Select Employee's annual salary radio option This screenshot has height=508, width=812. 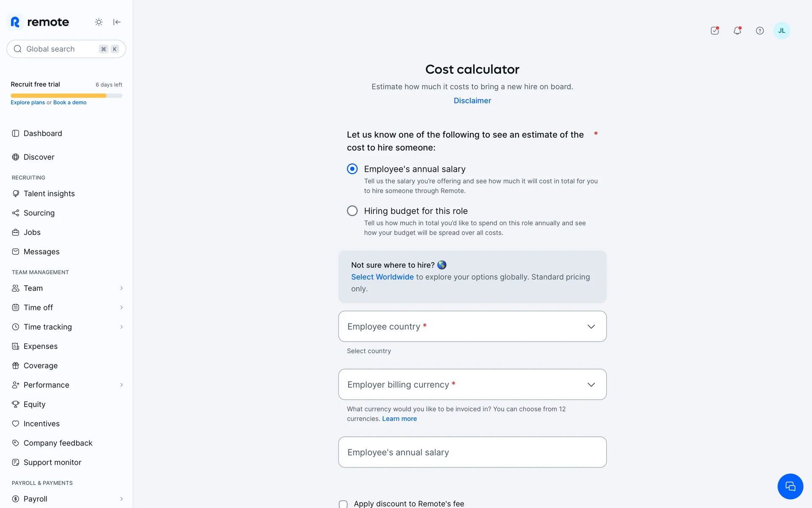pyautogui.click(x=352, y=169)
